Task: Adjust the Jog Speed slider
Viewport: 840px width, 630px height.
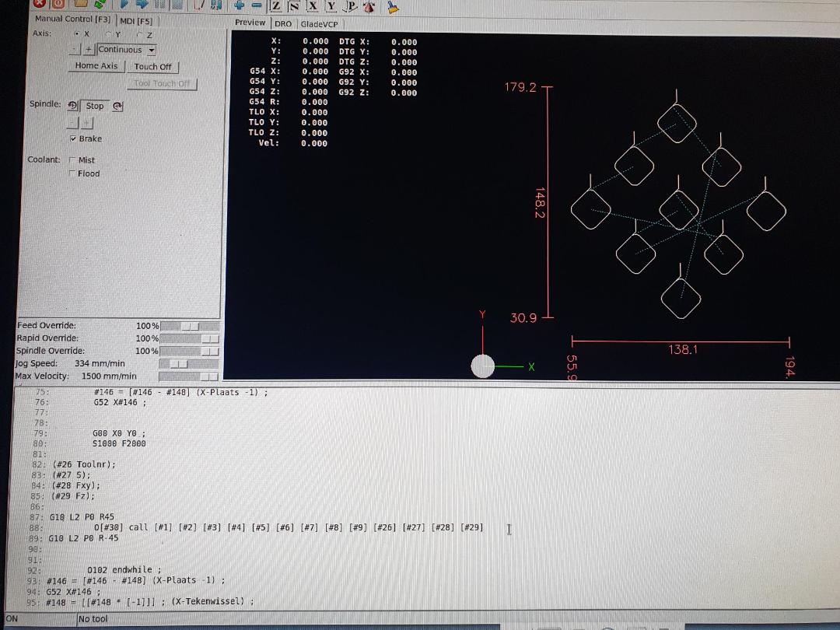Action: [188, 364]
